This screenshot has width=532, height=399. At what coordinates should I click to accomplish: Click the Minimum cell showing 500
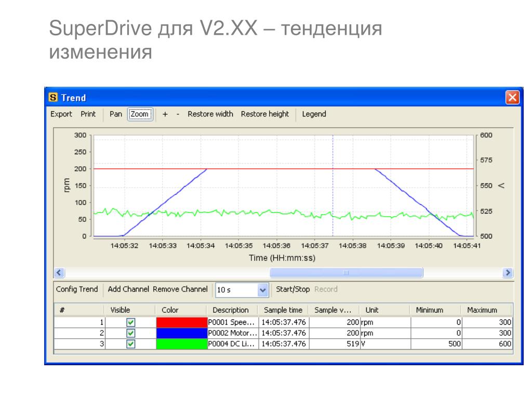click(x=436, y=344)
